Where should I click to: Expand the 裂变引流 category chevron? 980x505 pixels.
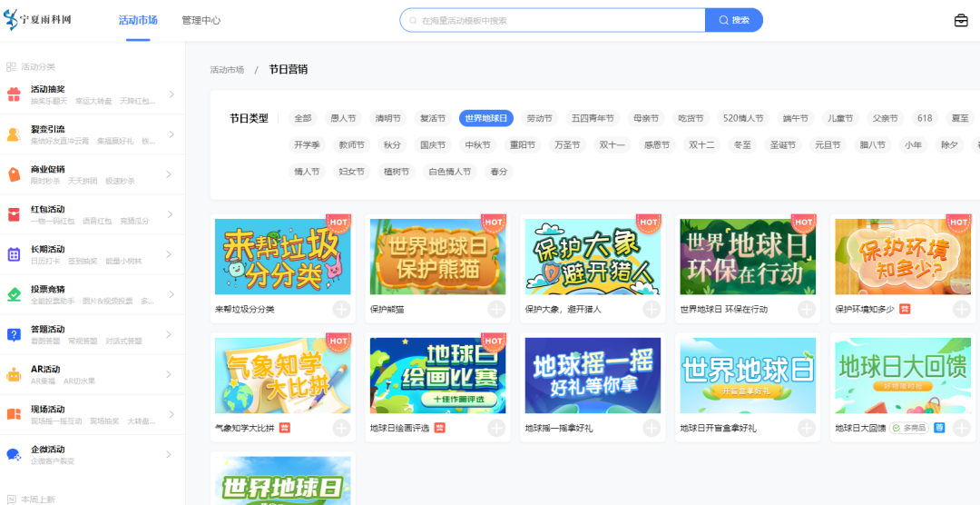coord(171,134)
